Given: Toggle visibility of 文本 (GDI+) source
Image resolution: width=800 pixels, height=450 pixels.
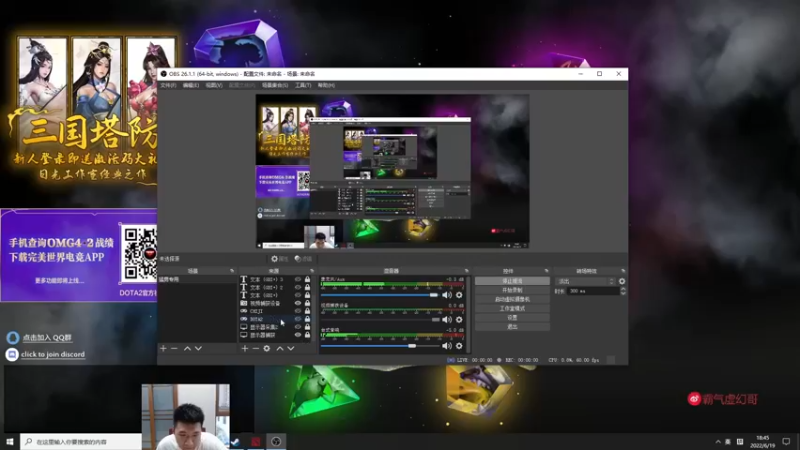Looking at the screenshot, I should (x=298, y=295).
